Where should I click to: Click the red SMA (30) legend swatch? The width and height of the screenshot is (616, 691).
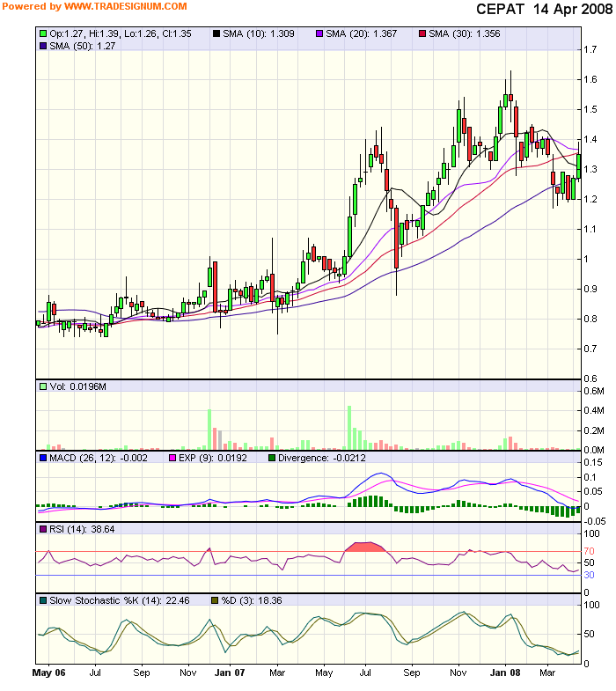click(x=422, y=33)
